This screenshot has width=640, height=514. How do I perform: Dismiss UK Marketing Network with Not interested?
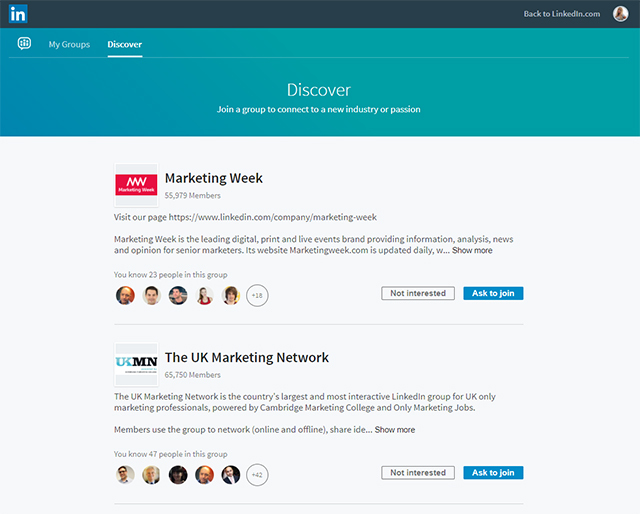coord(418,473)
